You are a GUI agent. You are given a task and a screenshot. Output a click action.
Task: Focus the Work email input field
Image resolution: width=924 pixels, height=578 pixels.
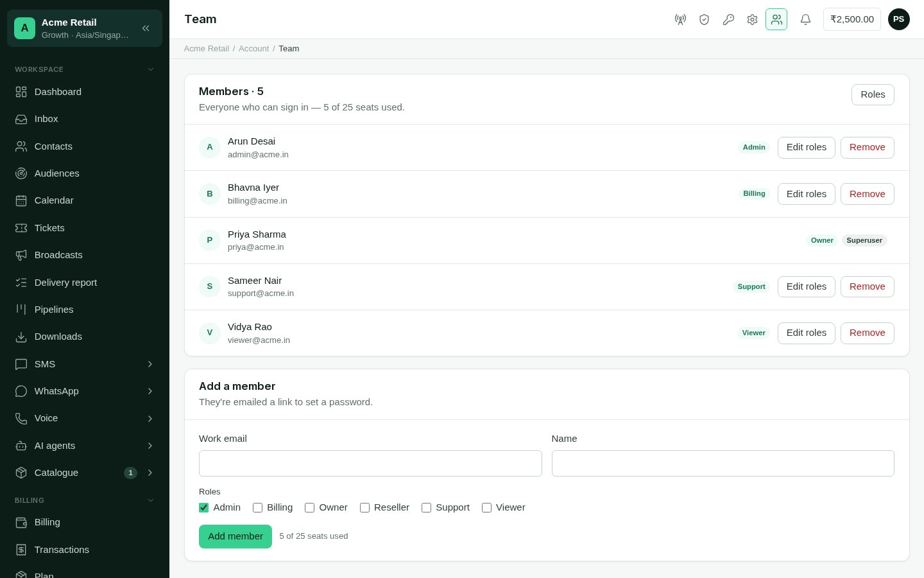pos(370,464)
